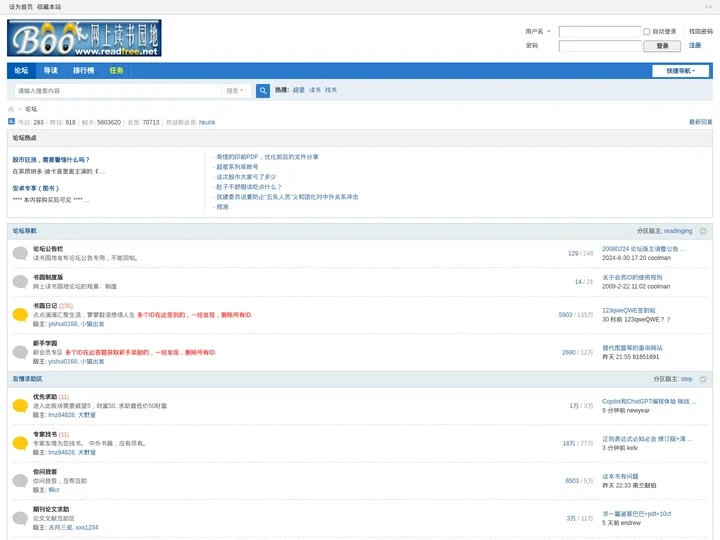
Task: Open the 期刊论文求助 forum title
Action: (51, 510)
